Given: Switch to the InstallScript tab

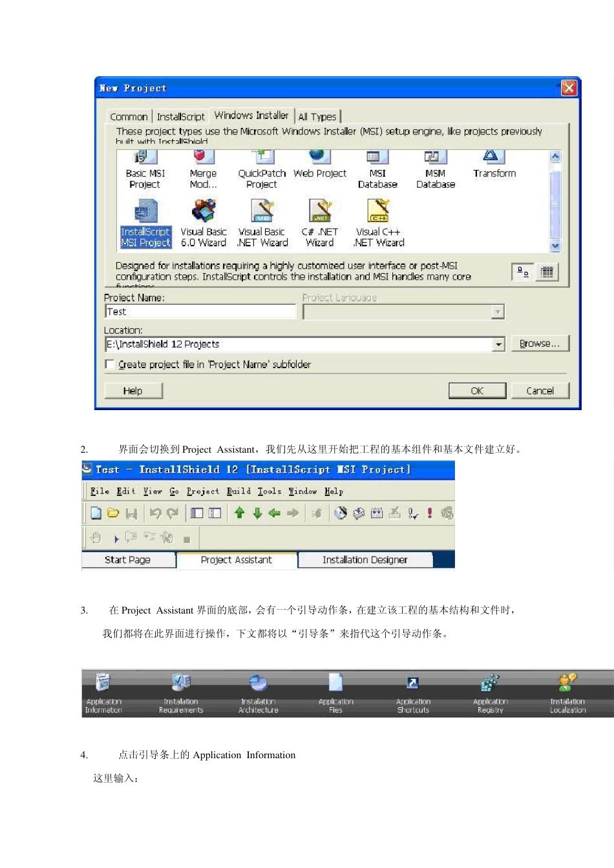Looking at the screenshot, I should pyautogui.click(x=180, y=117).
